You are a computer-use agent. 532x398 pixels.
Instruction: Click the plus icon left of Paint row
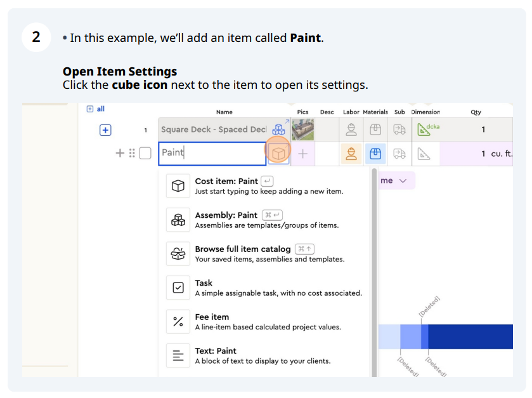click(120, 153)
